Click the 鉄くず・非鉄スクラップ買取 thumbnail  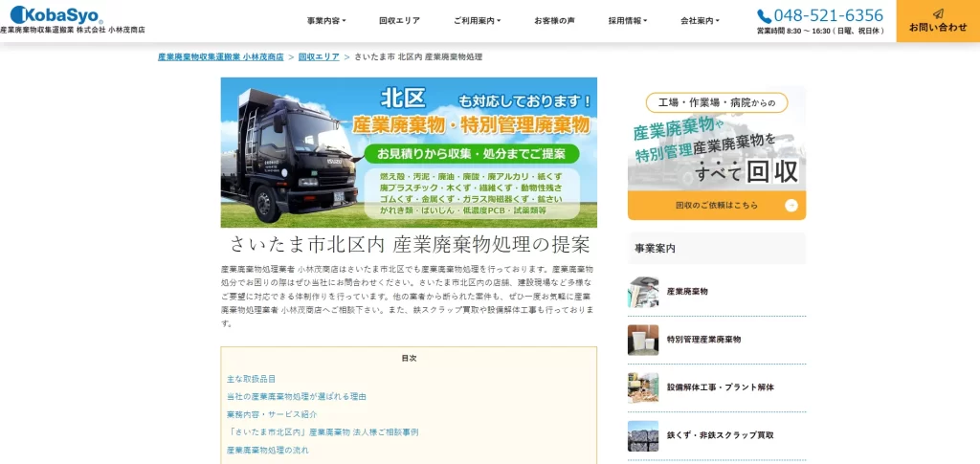(643, 435)
